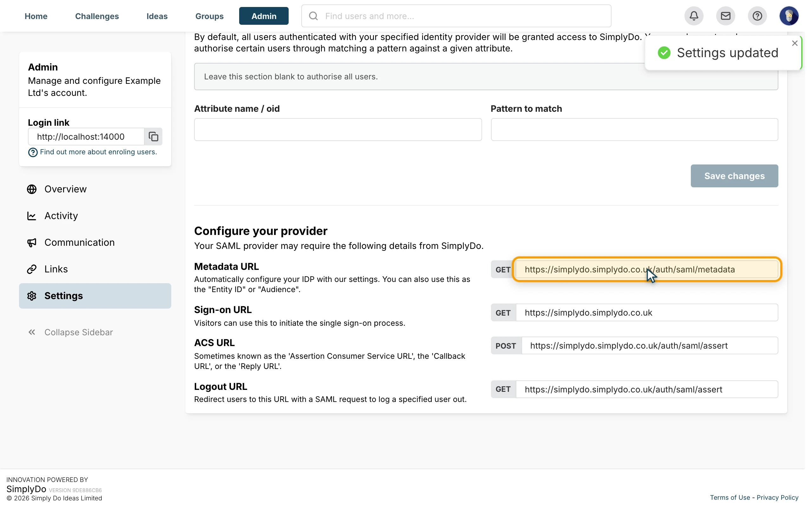
Task: Open the messages envelope icon
Action: (x=725, y=16)
